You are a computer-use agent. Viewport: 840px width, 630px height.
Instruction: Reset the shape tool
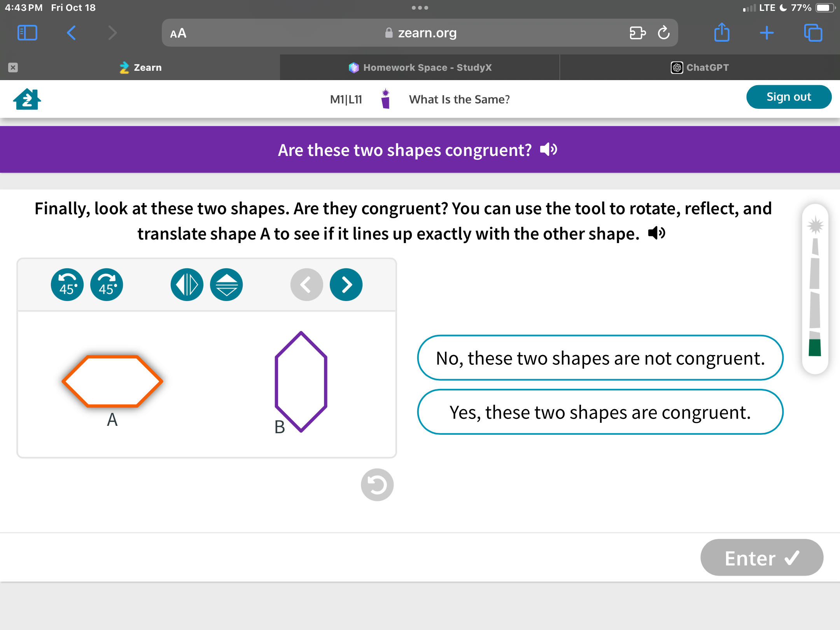377,485
